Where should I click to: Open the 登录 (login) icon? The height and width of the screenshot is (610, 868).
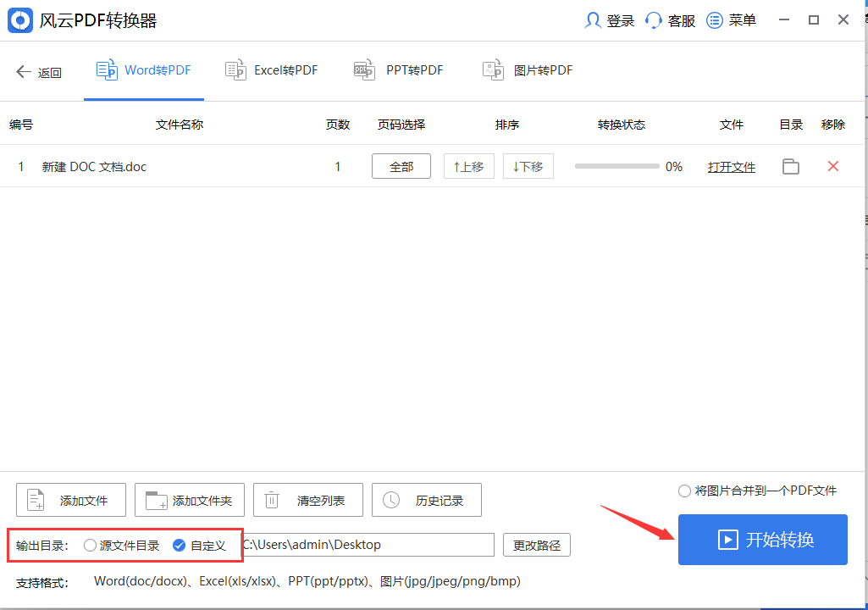click(x=592, y=19)
